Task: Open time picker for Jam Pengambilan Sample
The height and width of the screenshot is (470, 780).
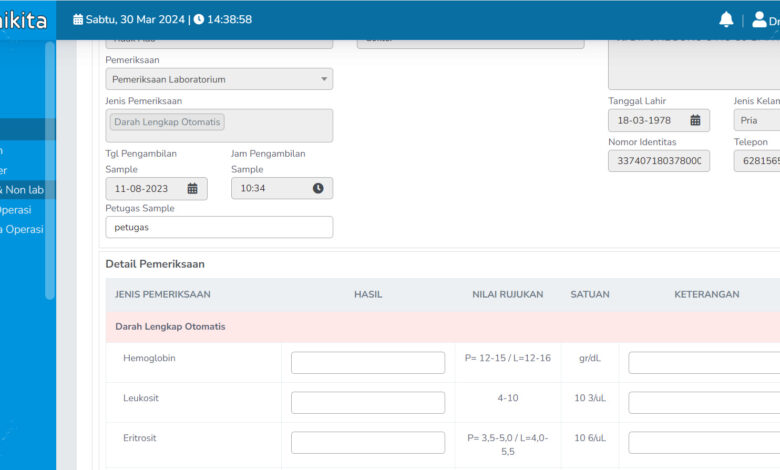Action: [318, 188]
